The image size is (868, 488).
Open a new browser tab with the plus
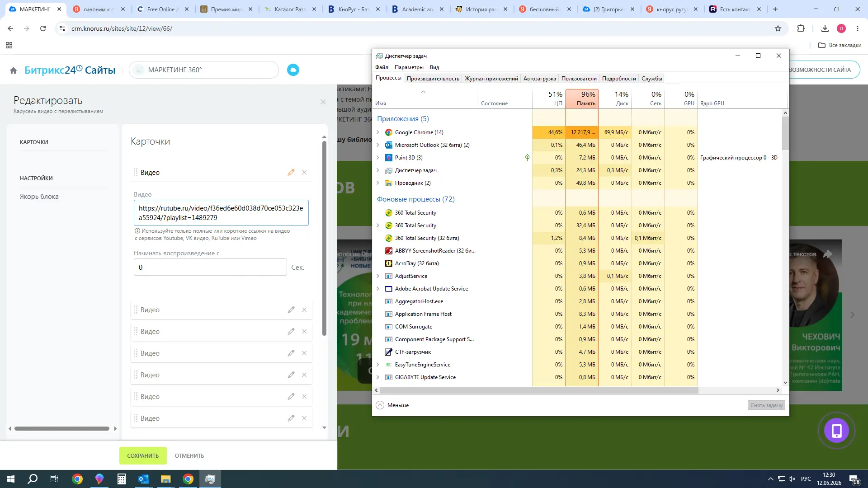(775, 9)
